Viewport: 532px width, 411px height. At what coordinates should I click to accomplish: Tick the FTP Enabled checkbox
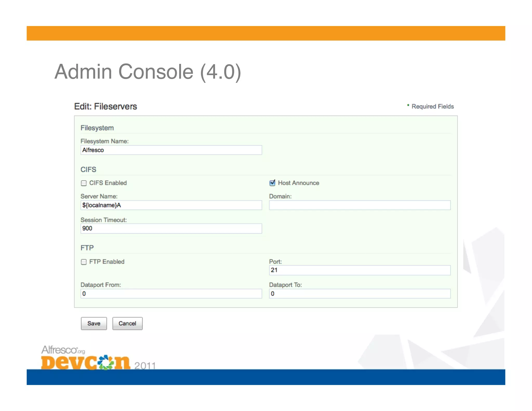tap(84, 262)
